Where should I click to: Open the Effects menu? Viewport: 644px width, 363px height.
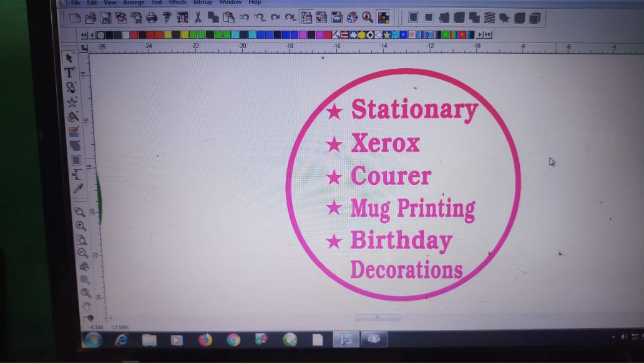pos(178,2)
